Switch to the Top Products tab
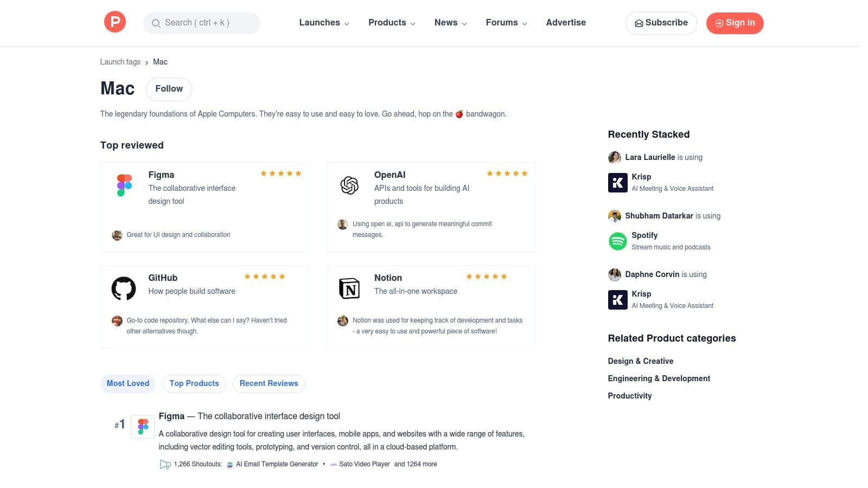The height and width of the screenshot is (488, 868). (194, 383)
